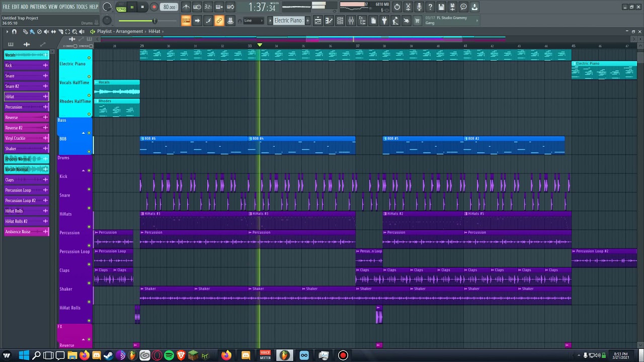Select Percussion Loop #2 in picker
The image size is (644, 362).
[26, 201]
